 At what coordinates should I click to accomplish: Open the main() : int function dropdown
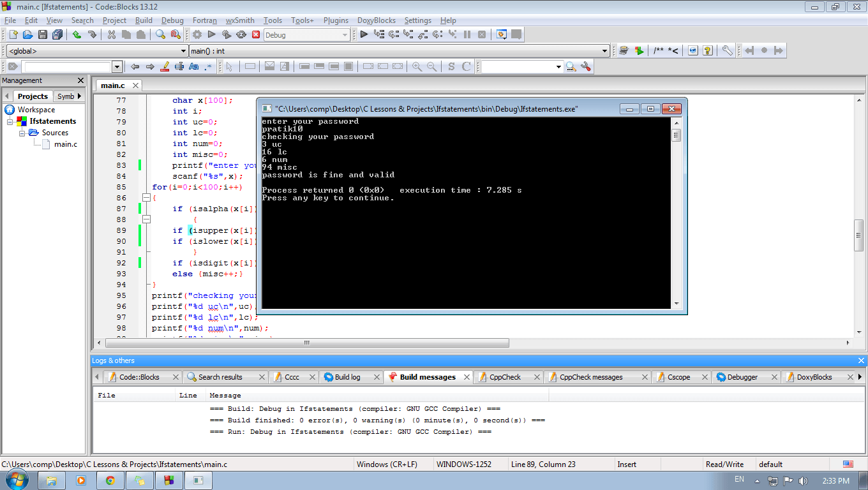(606, 51)
